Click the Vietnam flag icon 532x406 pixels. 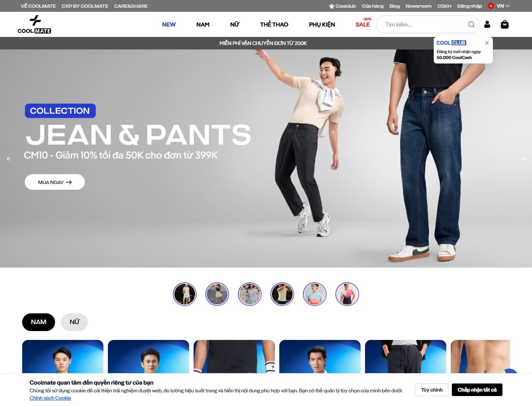(491, 6)
